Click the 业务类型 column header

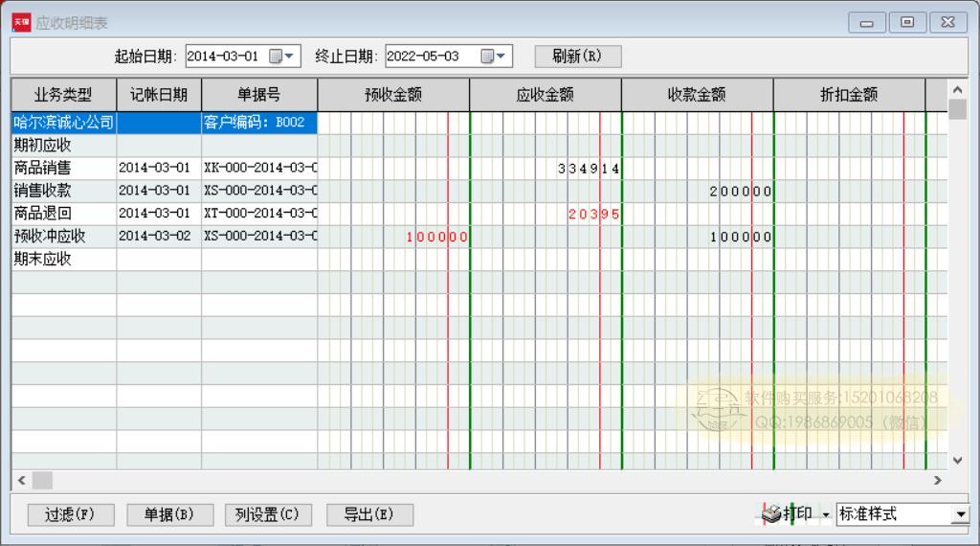click(x=63, y=95)
